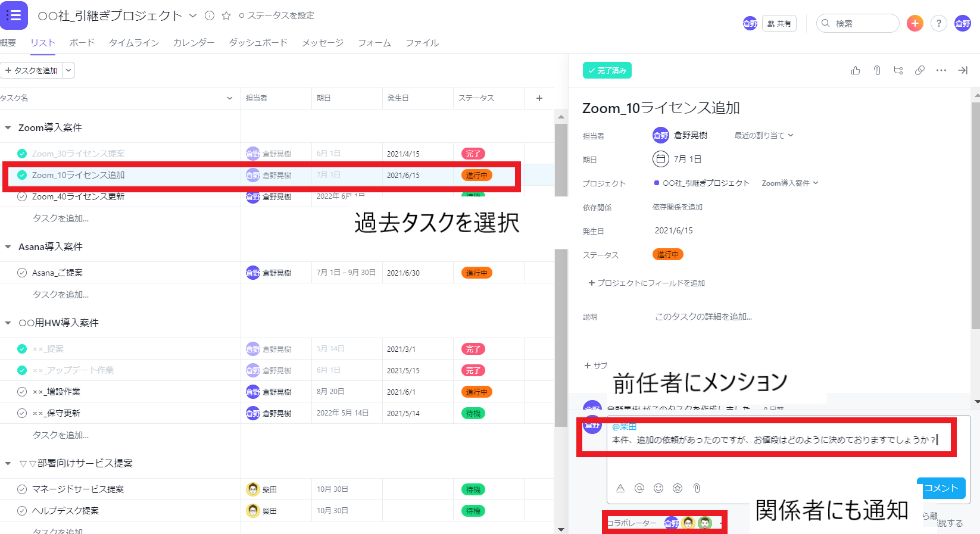
Task: Mark ××_保守更新 task complete
Action: pyautogui.click(x=22, y=413)
